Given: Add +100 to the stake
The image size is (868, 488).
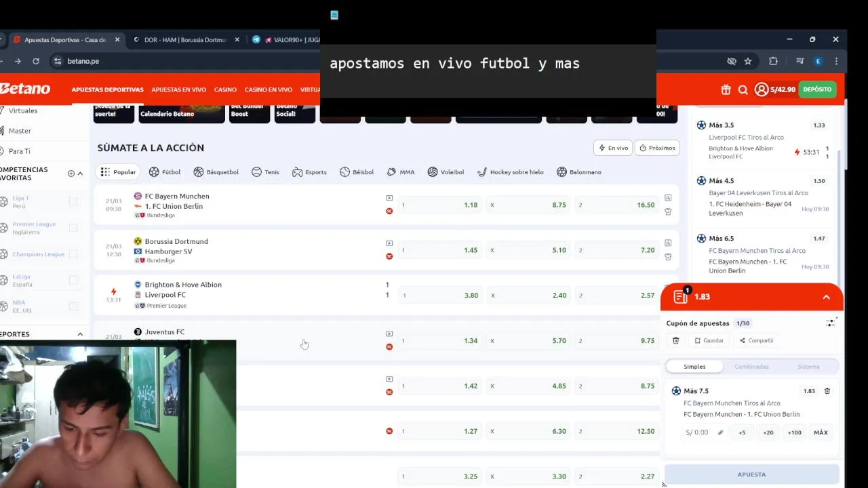Looking at the screenshot, I should 794,432.
